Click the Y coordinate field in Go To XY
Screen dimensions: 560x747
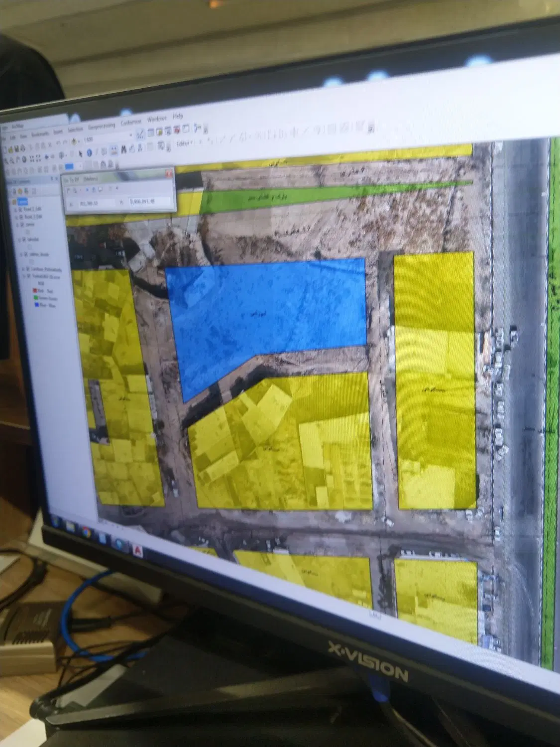coord(150,202)
